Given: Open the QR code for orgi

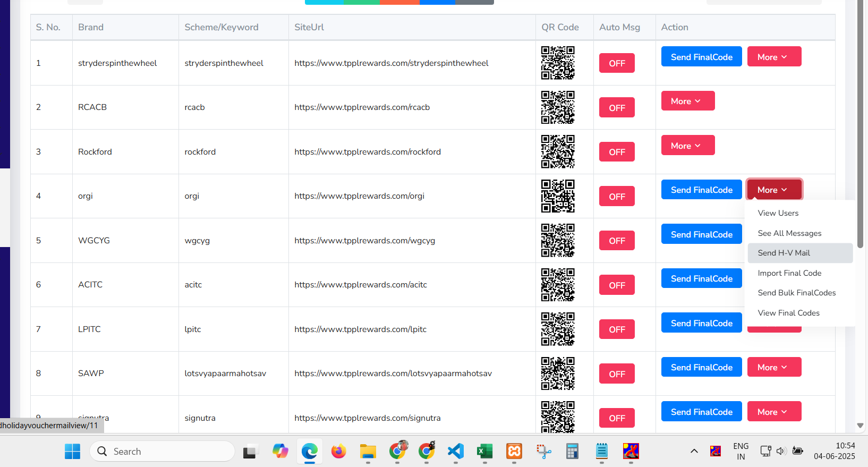Looking at the screenshot, I should click(x=557, y=196).
